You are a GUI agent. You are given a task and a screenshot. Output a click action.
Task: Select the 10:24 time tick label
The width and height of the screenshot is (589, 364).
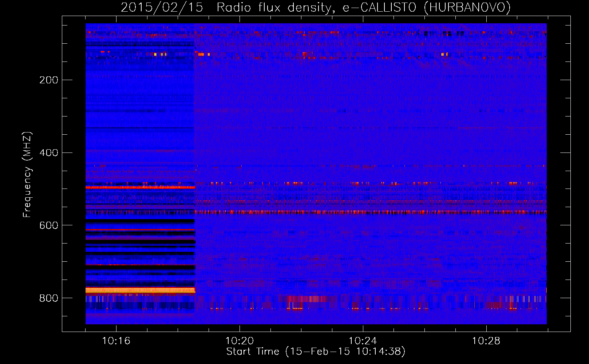(x=363, y=341)
